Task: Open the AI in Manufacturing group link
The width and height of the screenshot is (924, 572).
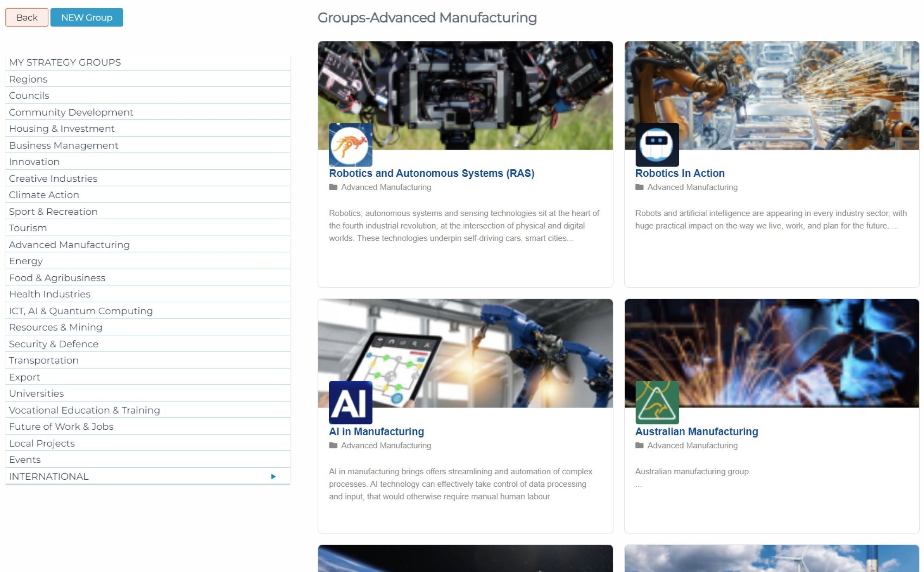Action: click(377, 431)
